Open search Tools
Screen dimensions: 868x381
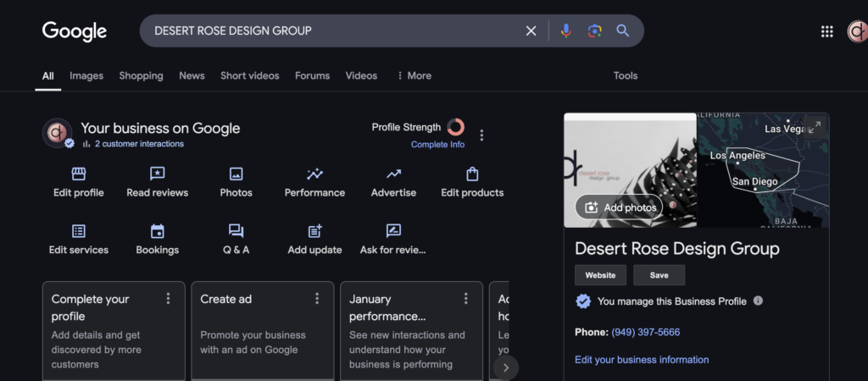626,75
